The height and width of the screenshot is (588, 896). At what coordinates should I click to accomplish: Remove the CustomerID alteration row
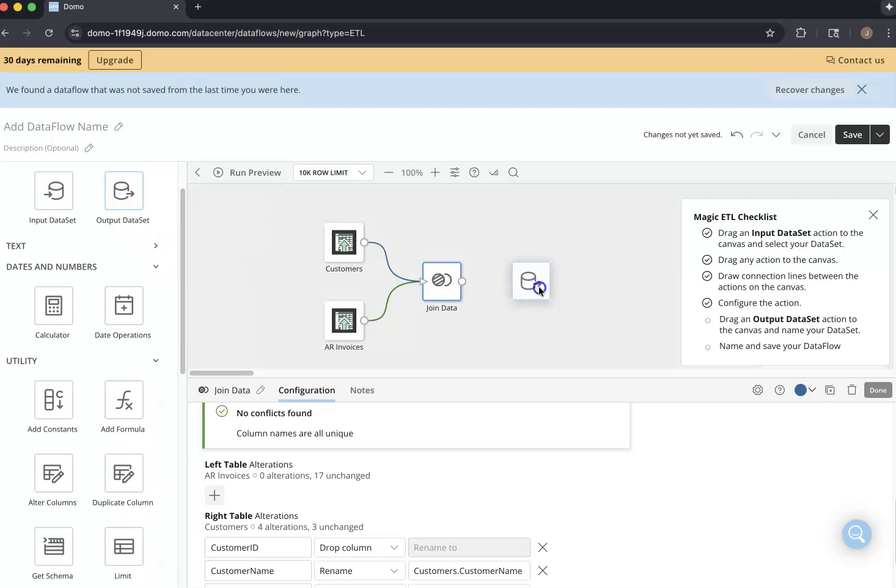click(543, 548)
